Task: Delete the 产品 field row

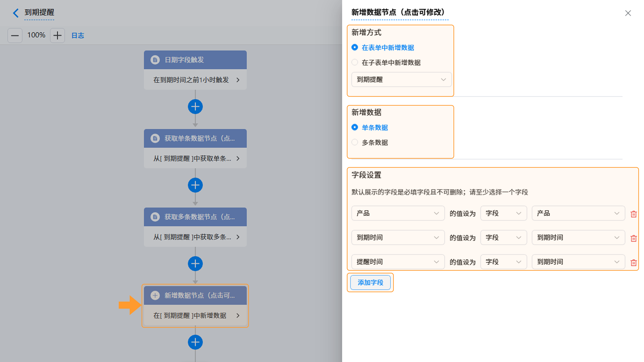Action: tap(633, 214)
